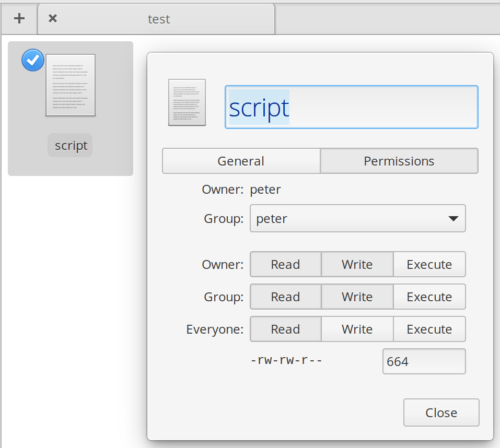This screenshot has height=448, width=500.
Task: Open a new tab with the plus icon
Action: (x=19, y=18)
